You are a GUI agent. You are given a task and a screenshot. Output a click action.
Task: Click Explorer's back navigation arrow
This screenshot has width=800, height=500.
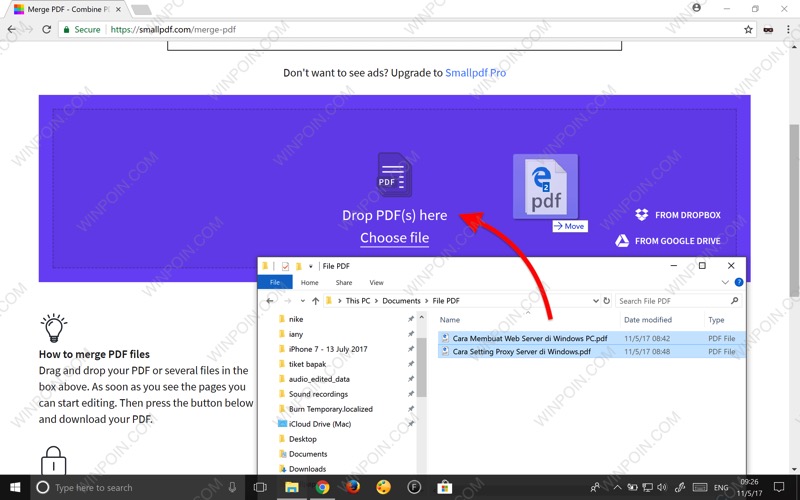[270, 301]
